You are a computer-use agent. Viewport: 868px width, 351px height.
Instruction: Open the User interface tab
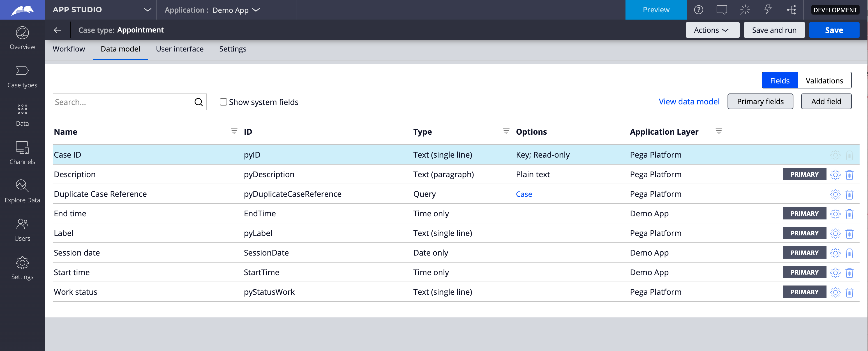(179, 49)
